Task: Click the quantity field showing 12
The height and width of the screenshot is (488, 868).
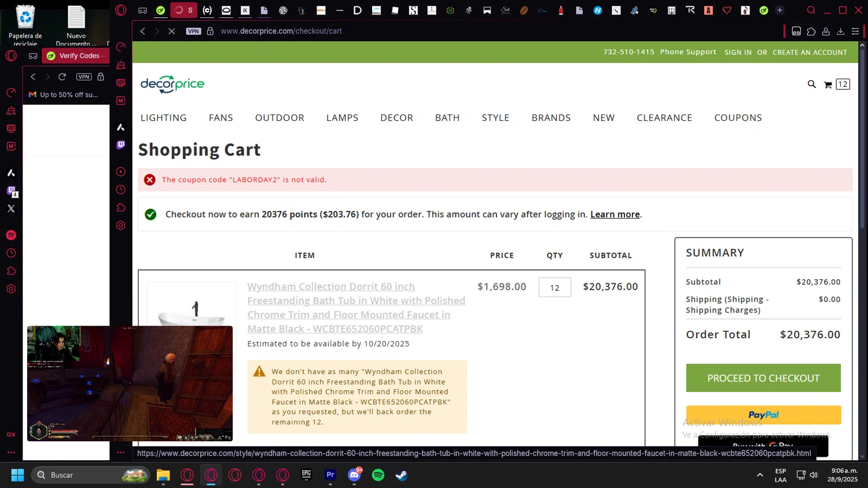Action: pos(555,287)
